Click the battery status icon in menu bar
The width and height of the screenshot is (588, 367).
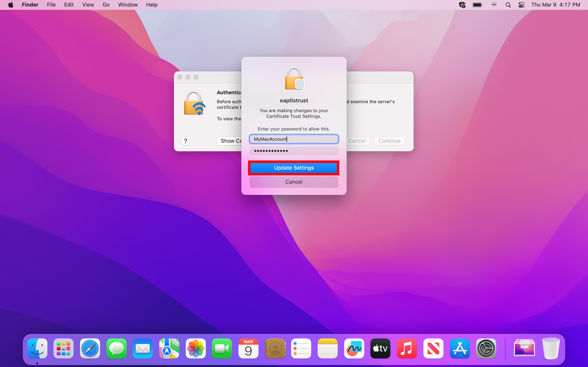[x=478, y=5]
